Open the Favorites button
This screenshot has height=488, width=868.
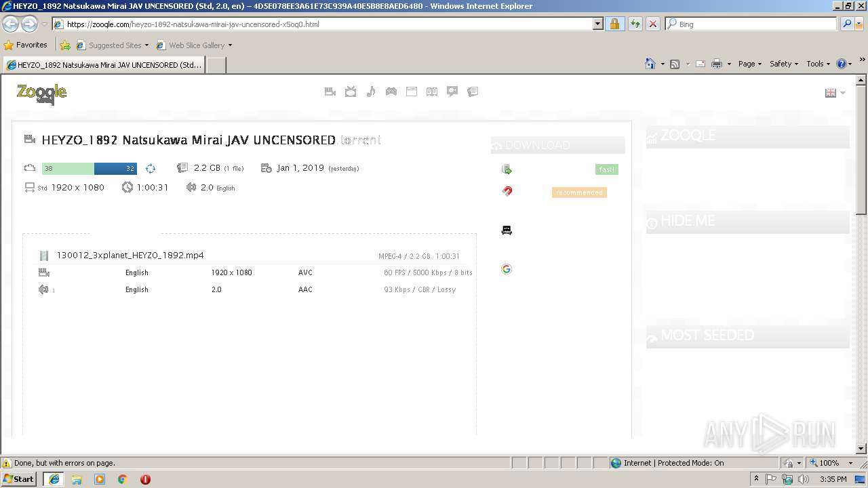(x=26, y=45)
